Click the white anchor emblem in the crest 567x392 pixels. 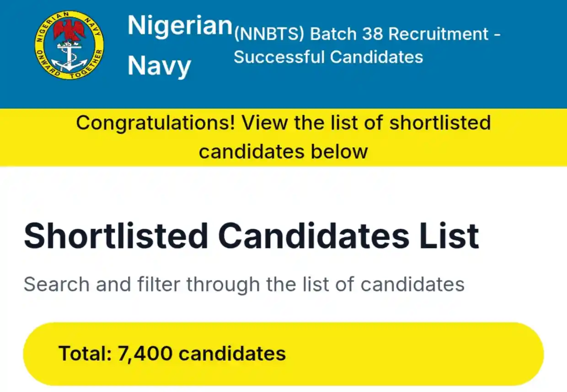(69, 56)
